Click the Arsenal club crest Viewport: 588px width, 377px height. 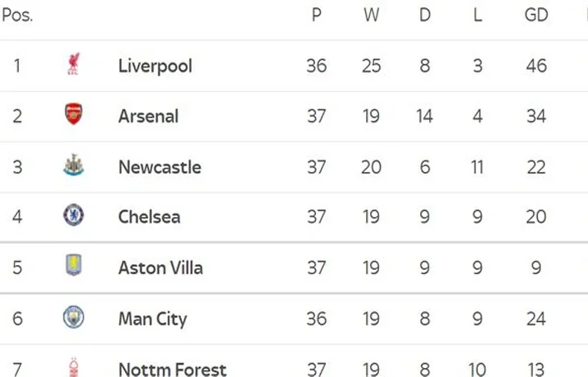(x=73, y=114)
